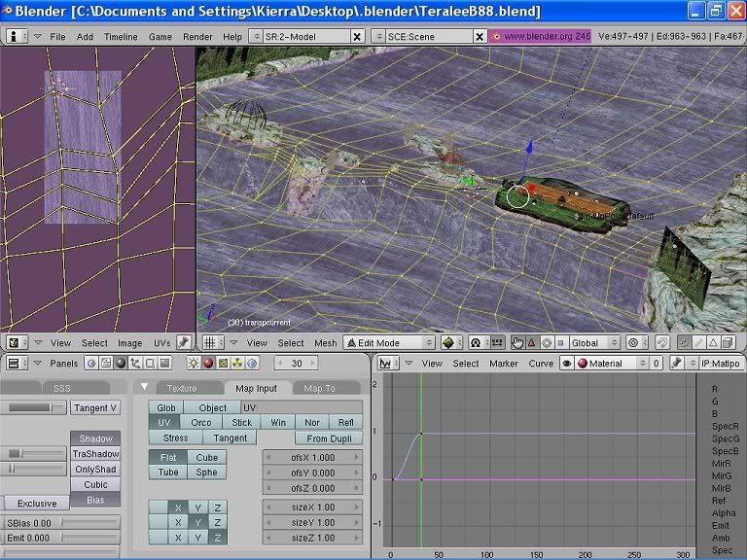Image resolution: width=747 pixels, height=560 pixels.
Task: Select the scale manipulator mode square
Action: (560, 342)
